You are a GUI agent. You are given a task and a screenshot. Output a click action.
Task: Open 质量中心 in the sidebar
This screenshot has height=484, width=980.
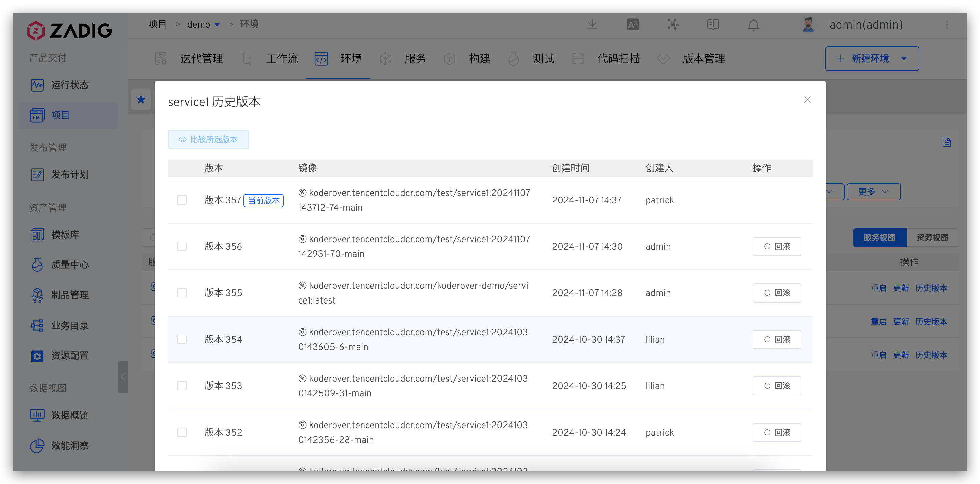coord(68,265)
